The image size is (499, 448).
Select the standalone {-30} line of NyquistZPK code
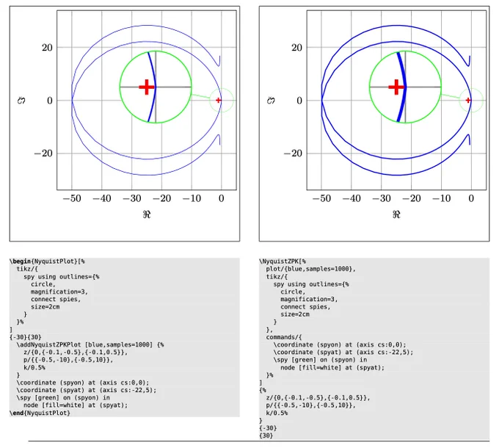269,428
